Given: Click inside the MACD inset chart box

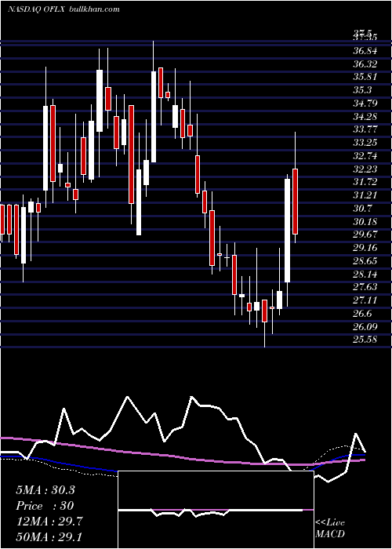Looking at the screenshot, I should pyautogui.click(x=216, y=510).
